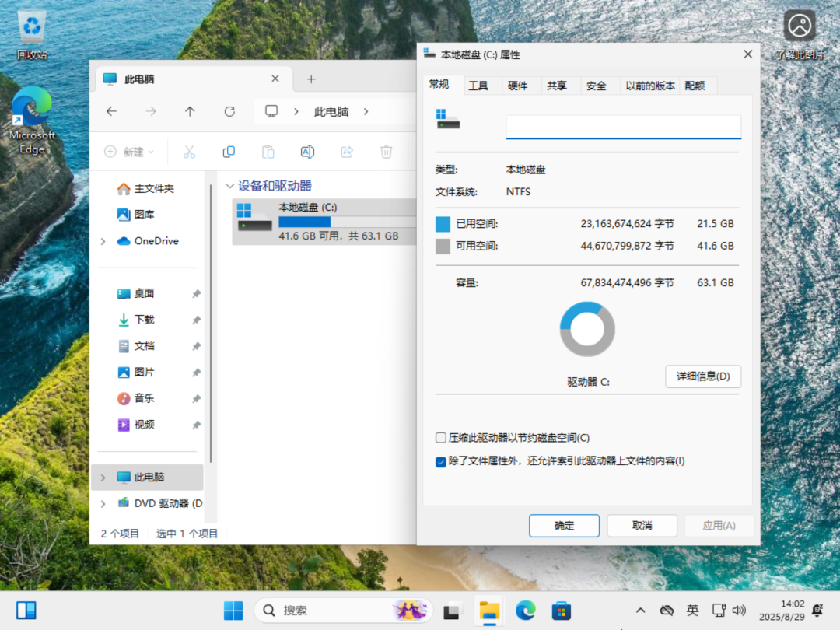Collapse the 设备和驱动器 group
The width and height of the screenshot is (840, 630).
(229, 186)
